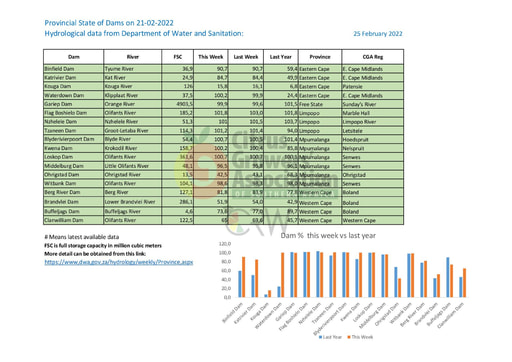Click the 'Klipplaat River' cell

click(x=133, y=95)
